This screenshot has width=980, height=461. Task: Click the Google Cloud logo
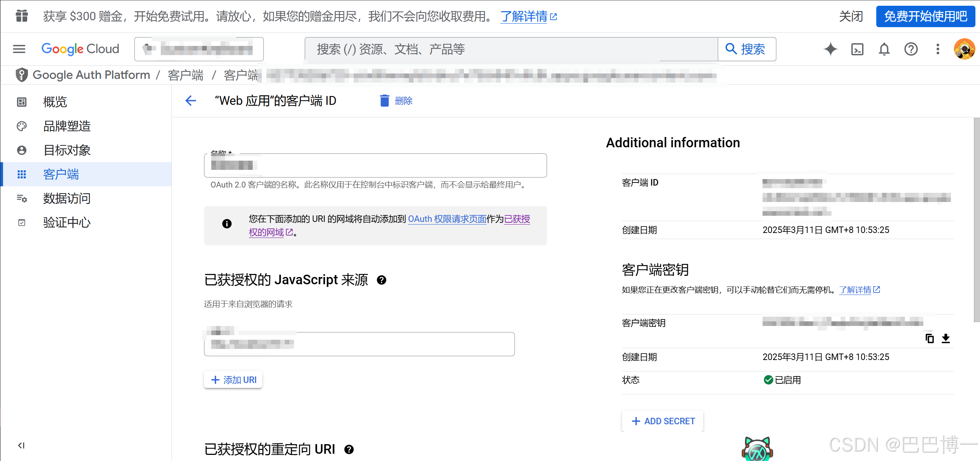(x=80, y=49)
